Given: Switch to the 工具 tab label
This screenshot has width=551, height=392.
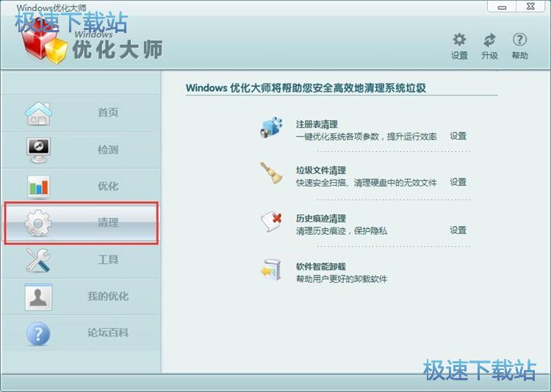Looking at the screenshot, I should point(108,260).
